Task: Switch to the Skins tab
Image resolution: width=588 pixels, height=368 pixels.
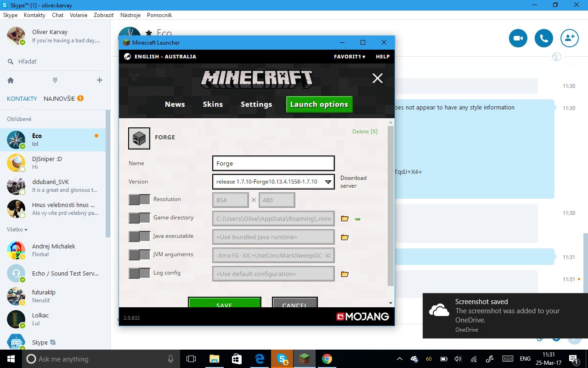Action: coord(213,104)
